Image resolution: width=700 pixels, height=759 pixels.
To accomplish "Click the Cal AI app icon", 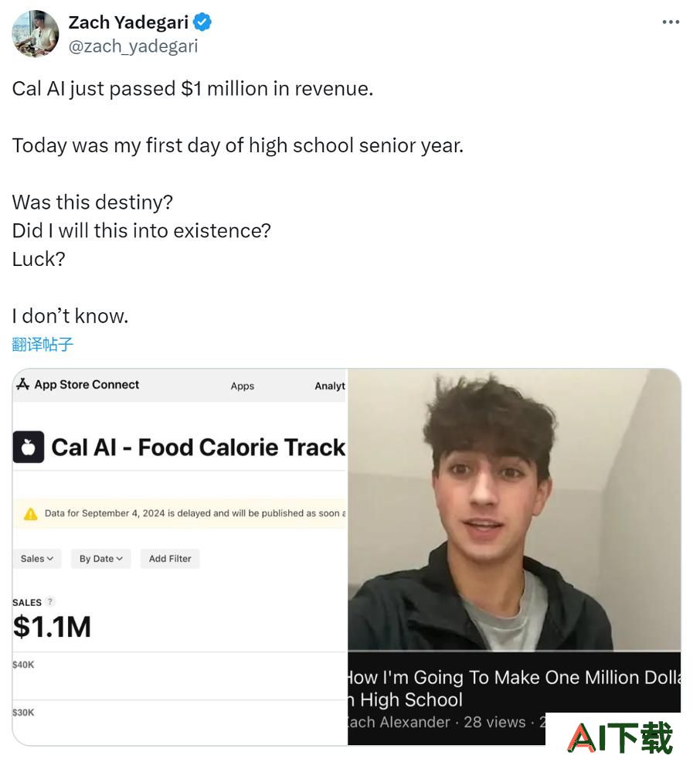I will pyautogui.click(x=29, y=447).
